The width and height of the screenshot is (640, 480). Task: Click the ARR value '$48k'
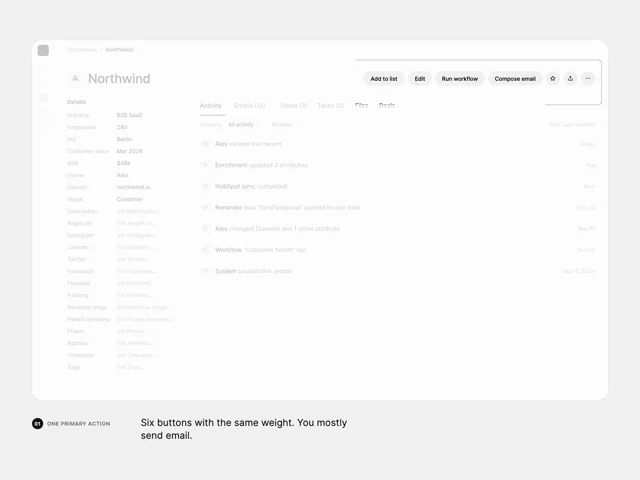[123, 163]
